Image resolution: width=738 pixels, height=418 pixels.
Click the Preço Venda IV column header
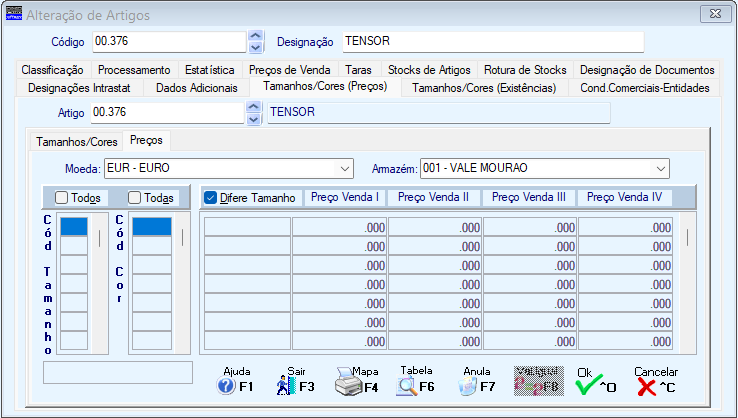coord(624,197)
